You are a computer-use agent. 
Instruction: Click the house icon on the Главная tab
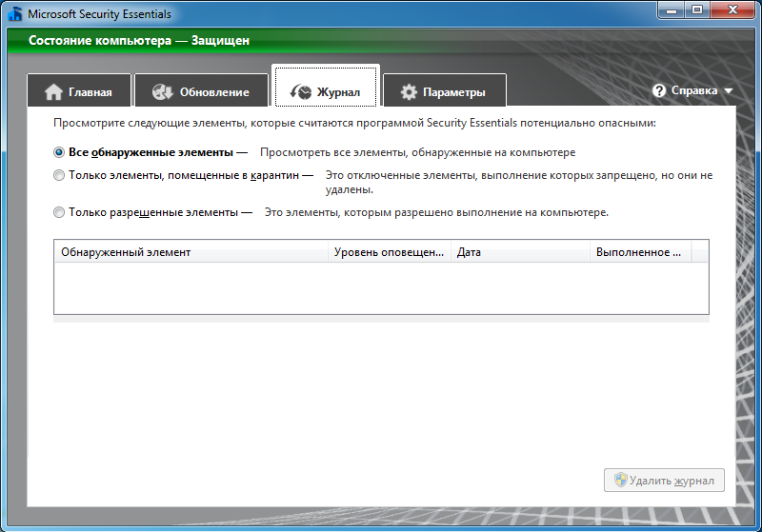[53, 91]
